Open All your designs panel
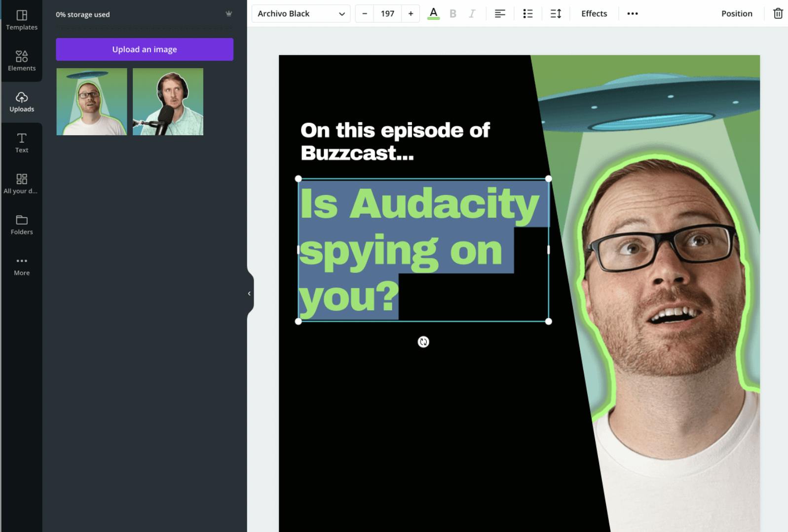The height and width of the screenshot is (532, 788). tap(22, 184)
